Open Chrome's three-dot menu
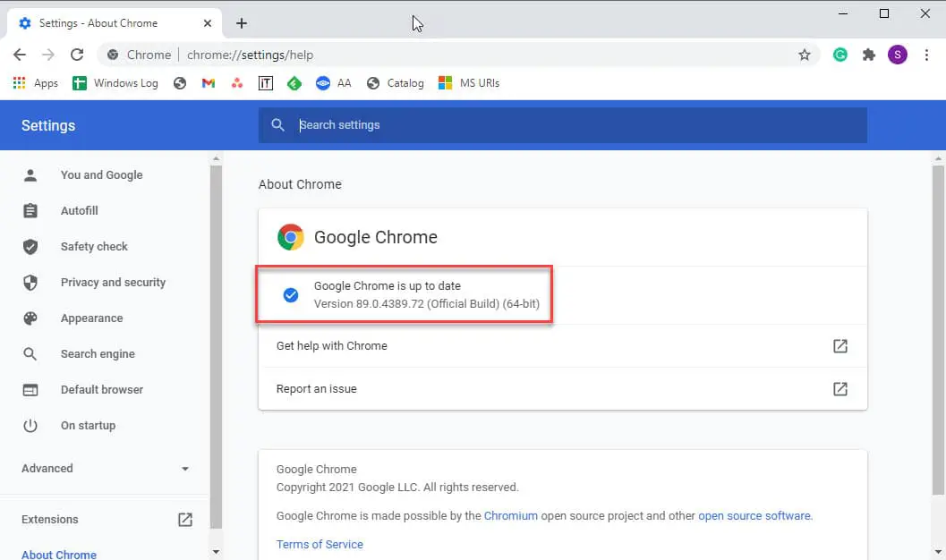Image resolution: width=946 pixels, height=560 pixels. pos(926,55)
